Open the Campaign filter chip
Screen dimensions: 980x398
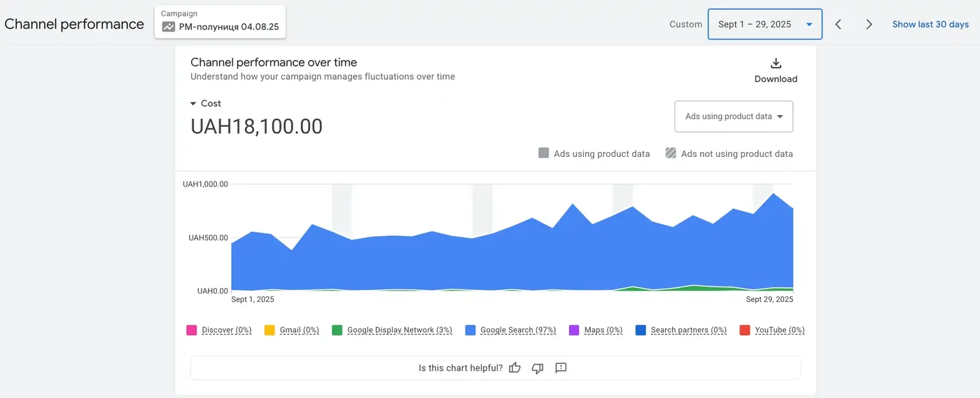coord(220,22)
